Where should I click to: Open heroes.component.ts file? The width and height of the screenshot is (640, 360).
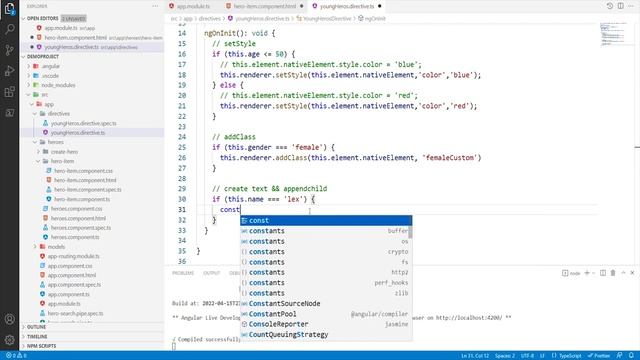pyautogui.click(x=75, y=237)
